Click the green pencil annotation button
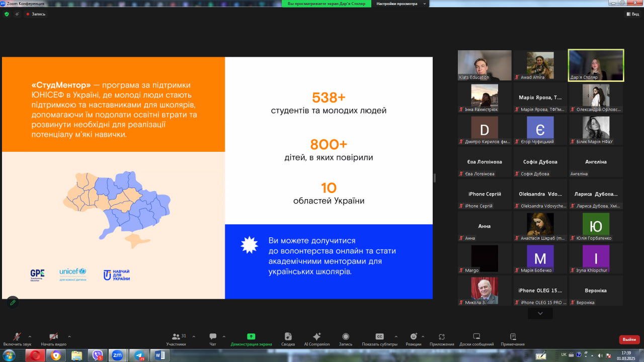 13,302
